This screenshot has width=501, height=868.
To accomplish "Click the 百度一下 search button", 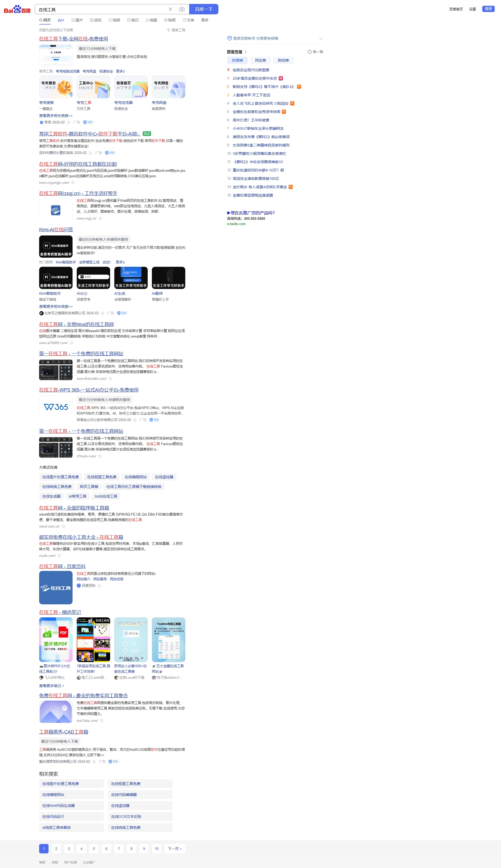I will coord(204,9).
